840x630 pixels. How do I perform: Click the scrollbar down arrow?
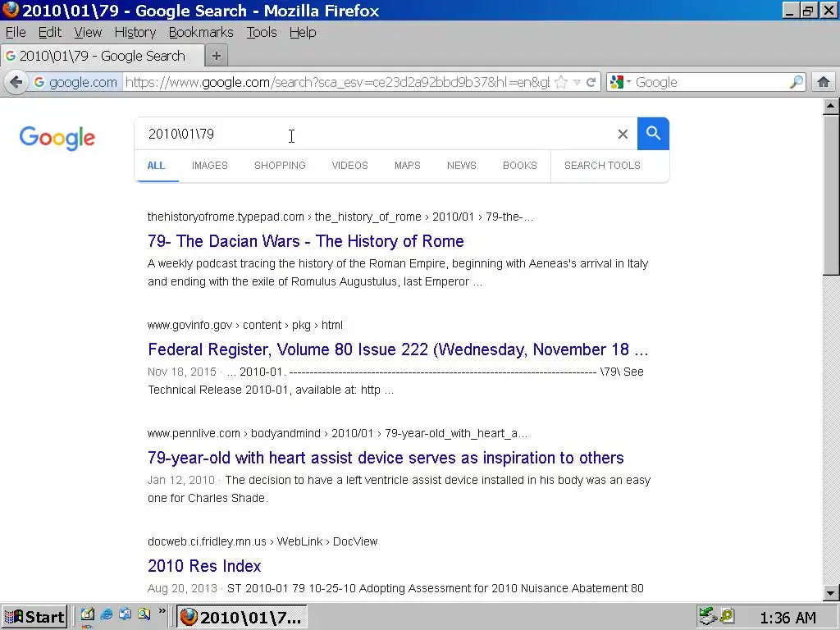tap(830, 592)
